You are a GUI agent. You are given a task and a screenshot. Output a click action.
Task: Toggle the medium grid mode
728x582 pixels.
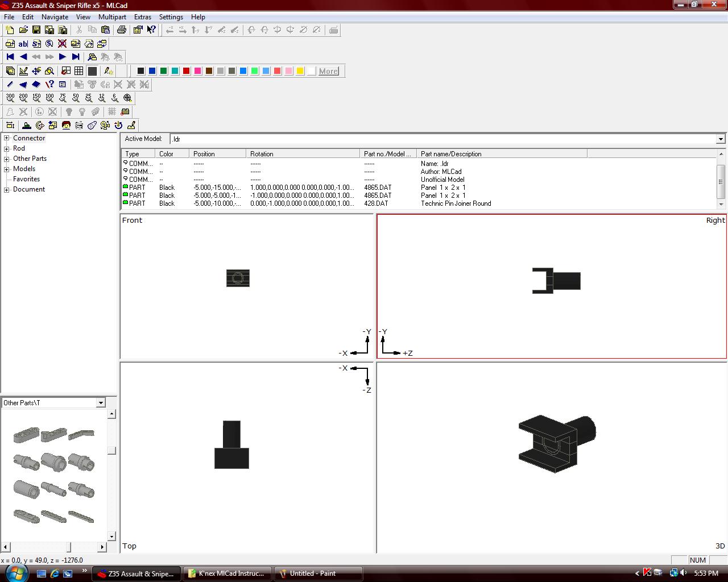[x=79, y=71]
